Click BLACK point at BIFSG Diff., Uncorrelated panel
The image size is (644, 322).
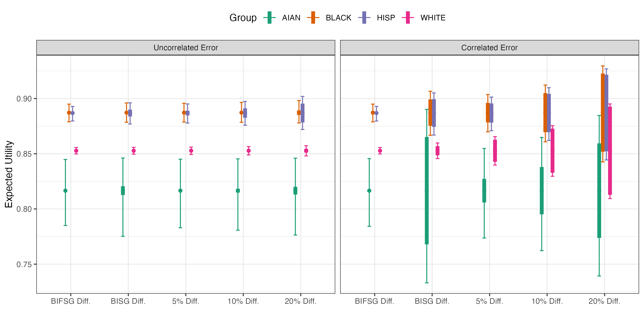69,113
